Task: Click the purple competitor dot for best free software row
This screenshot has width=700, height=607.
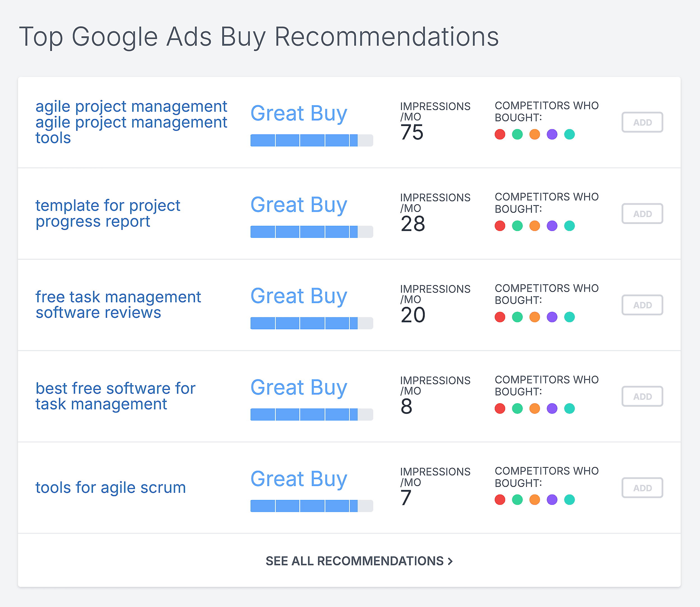Action: [552, 408]
